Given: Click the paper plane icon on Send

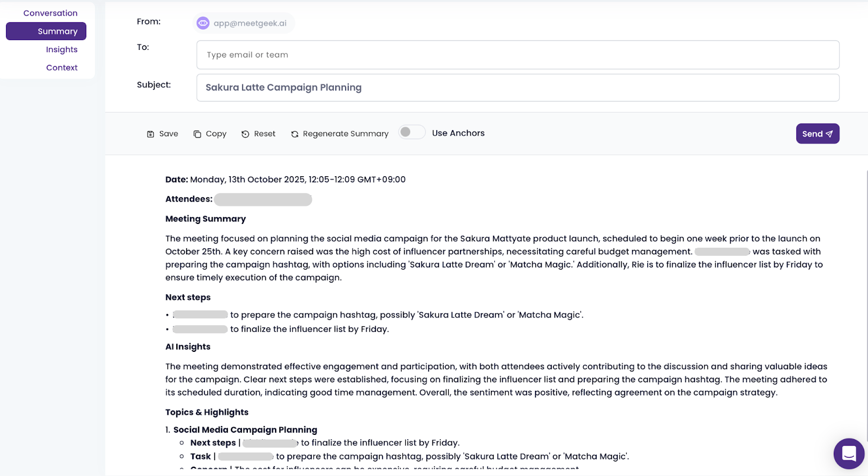Looking at the screenshot, I should pos(829,134).
